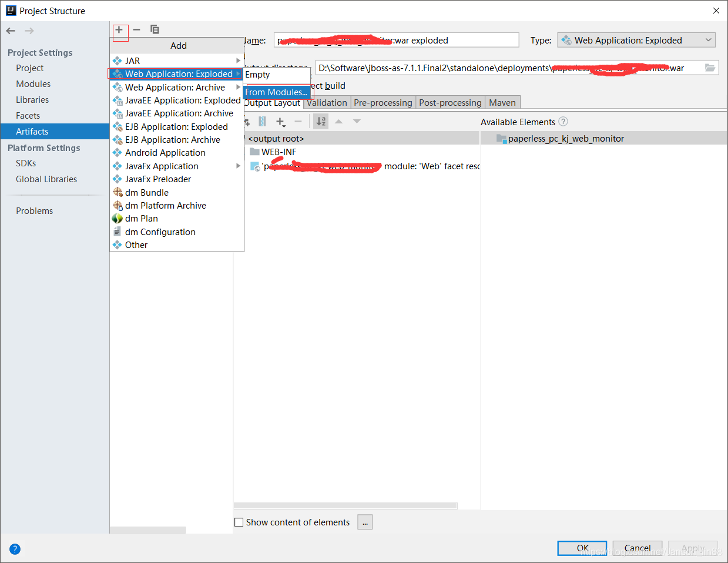Select Other in Add menu
The height and width of the screenshot is (563, 728).
point(176,245)
